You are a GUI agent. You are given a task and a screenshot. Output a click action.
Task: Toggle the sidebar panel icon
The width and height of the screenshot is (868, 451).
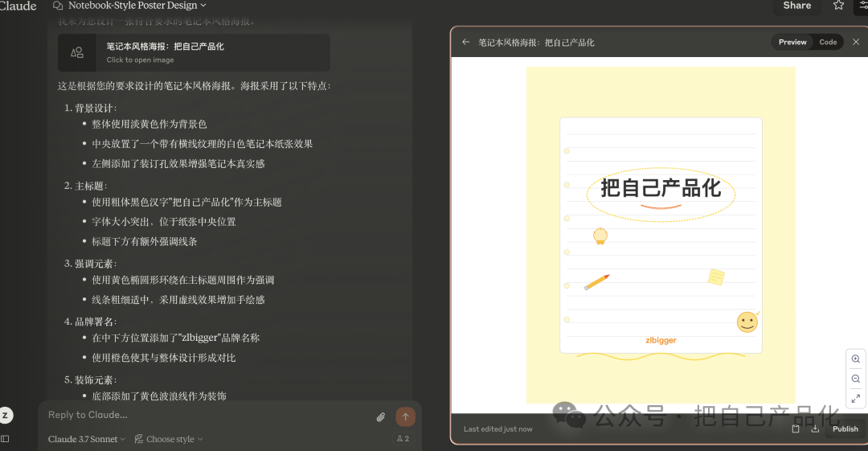(x=5, y=439)
